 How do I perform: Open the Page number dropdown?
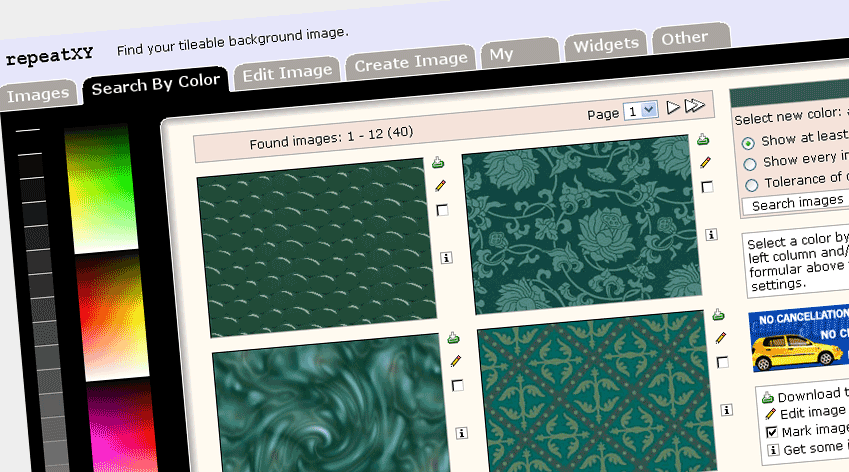pos(639,111)
